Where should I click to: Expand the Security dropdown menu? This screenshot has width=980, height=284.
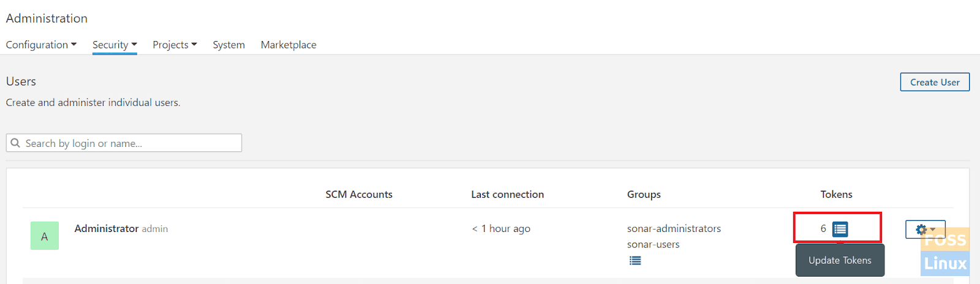point(115,45)
